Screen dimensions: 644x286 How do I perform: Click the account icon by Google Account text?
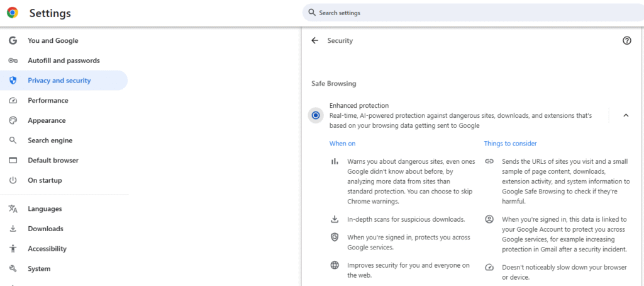pyautogui.click(x=489, y=219)
